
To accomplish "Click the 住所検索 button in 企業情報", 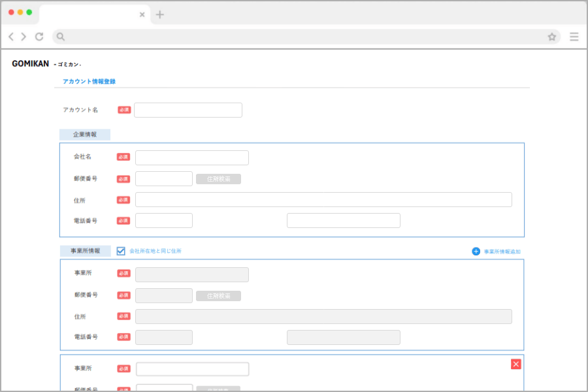I will click(218, 179).
